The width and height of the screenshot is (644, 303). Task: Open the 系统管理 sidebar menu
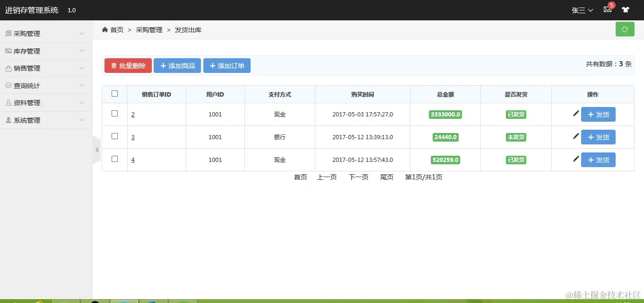46,120
